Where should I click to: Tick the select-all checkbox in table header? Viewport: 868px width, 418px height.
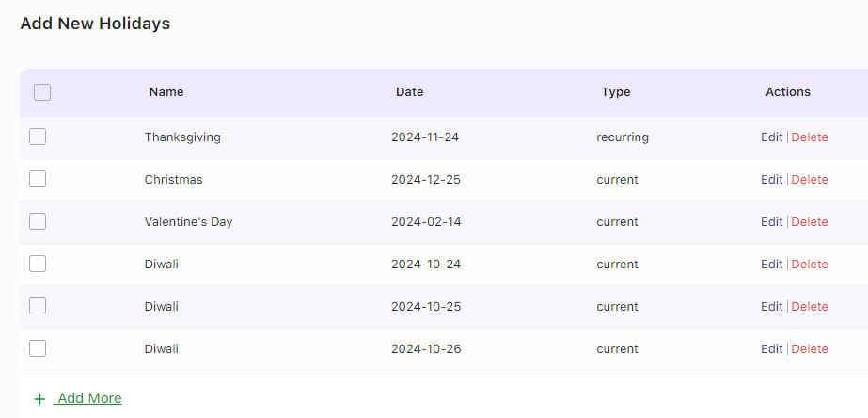point(42,92)
